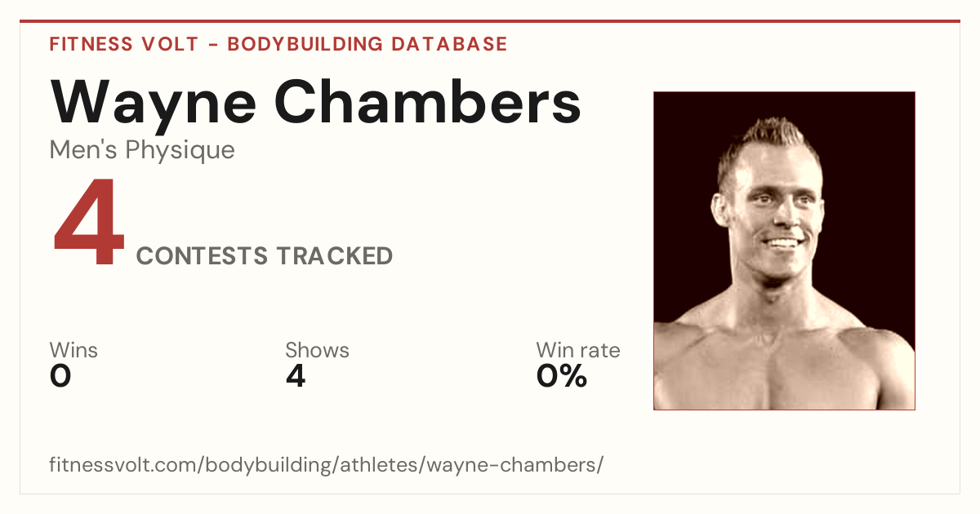Select the Win rate stat label
The image size is (980, 514).
click(x=578, y=350)
